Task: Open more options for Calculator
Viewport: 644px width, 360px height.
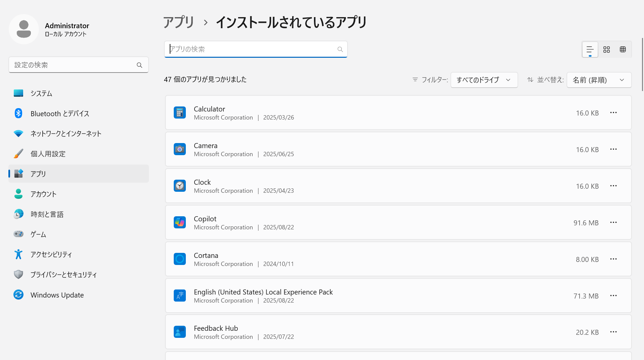Action: (x=613, y=113)
